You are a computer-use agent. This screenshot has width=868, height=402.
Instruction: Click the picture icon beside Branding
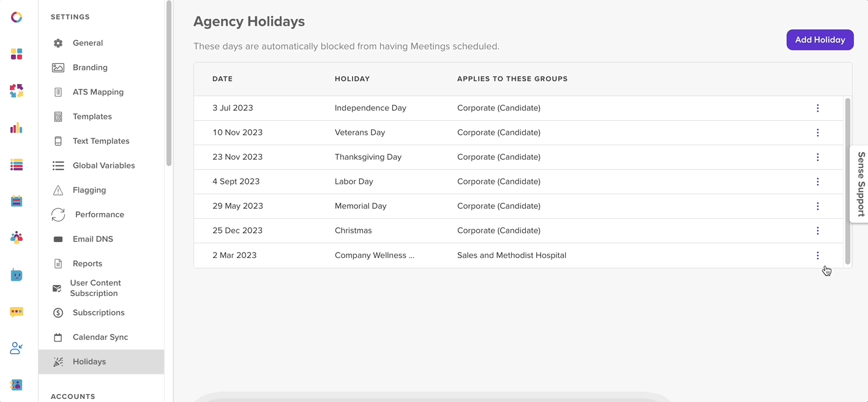point(58,67)
